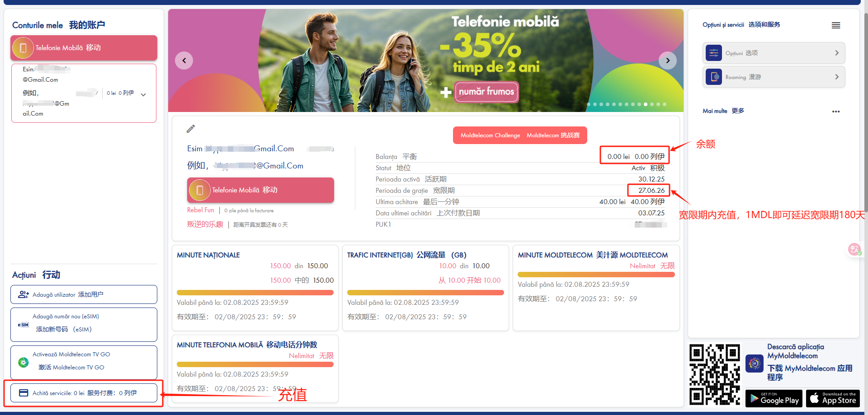Advance to the next banner slide
The height and width of the screenshot is (415, 868).
click(x=668, y=61)
